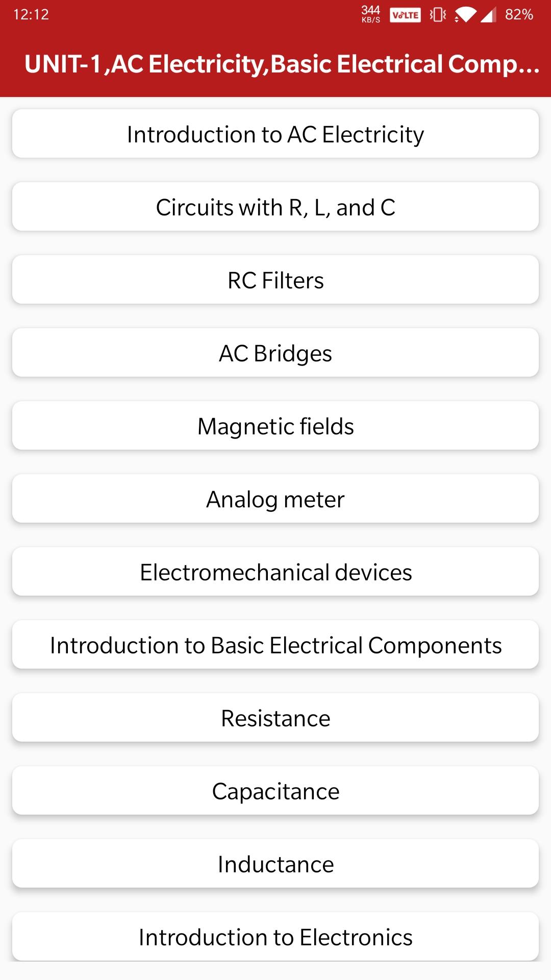
Task: Open Introduction to Electronics topic
Action: click(275, 937)
